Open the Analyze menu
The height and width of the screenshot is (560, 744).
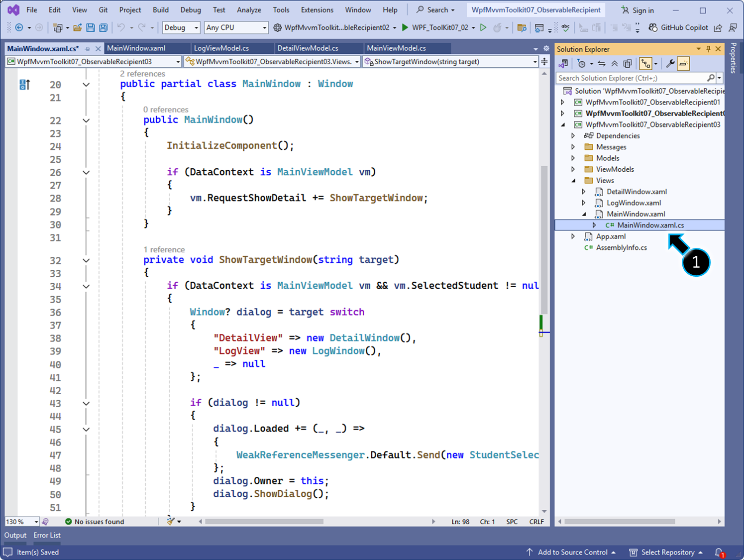point(249,10)
